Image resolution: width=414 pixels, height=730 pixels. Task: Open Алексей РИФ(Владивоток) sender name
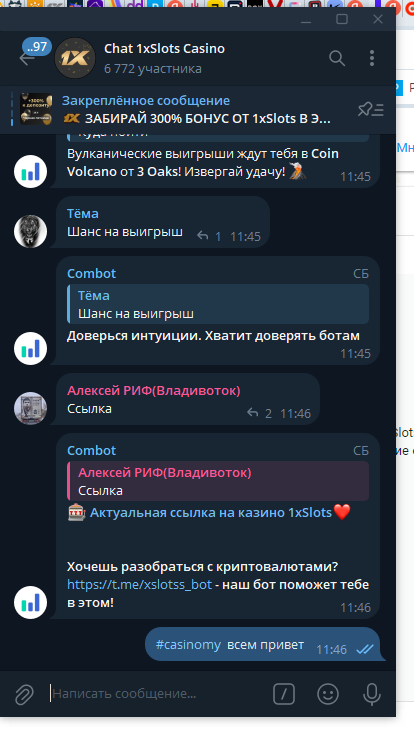click(154, 391)
